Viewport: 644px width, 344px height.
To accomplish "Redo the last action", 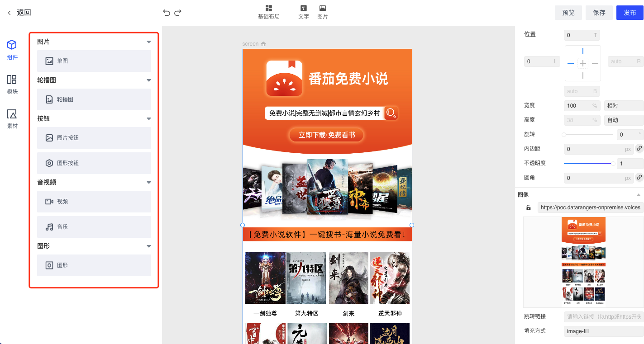I will (178, 13).
